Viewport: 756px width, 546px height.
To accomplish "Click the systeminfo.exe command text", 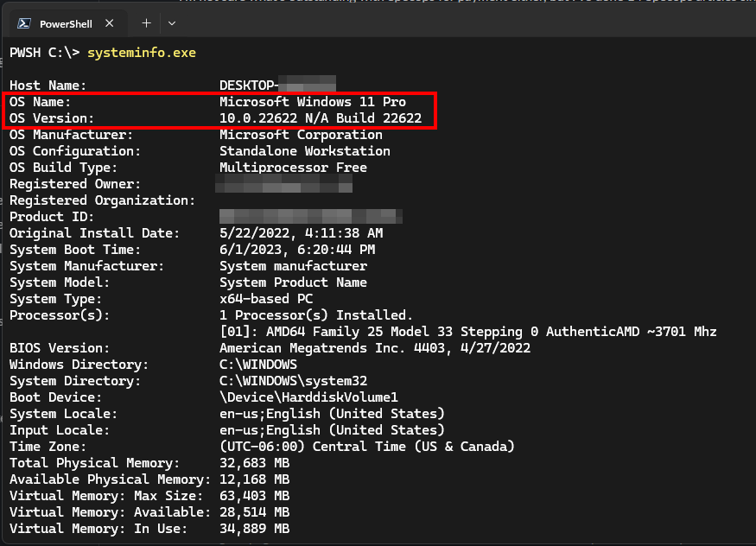I will pyautogui.click(x=142, y=53).
